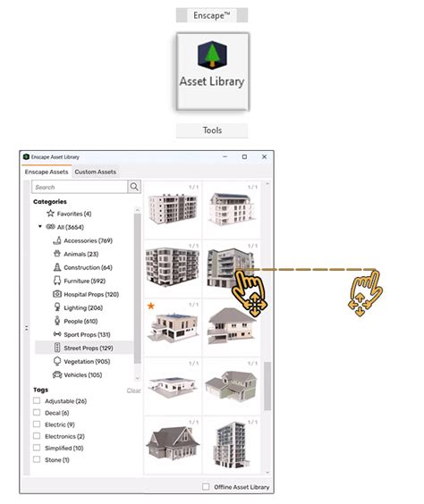
Task: Toggle the Simplified (10) tag
Action: [x=37, y=448]
